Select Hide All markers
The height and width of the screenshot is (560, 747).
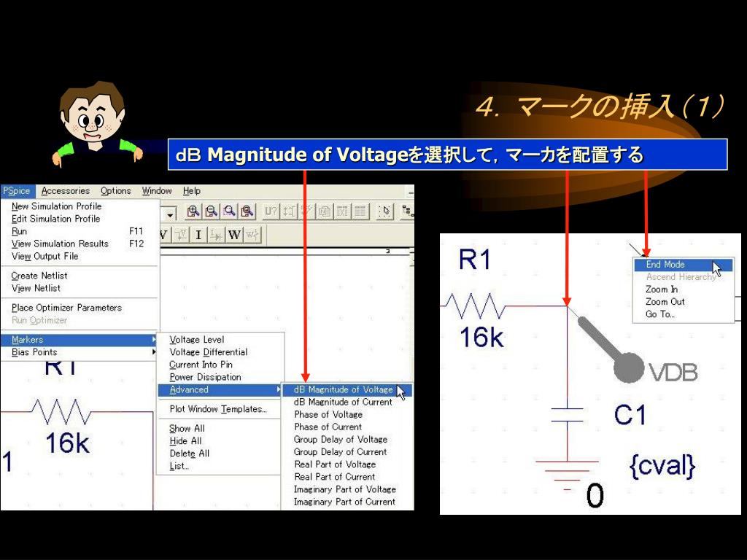pos(220,441)
